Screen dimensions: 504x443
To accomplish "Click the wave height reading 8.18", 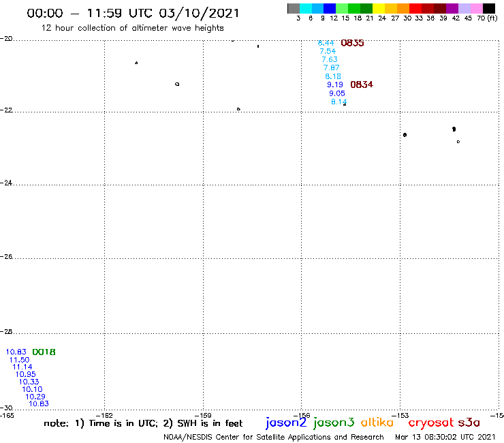I will point(333,76).
